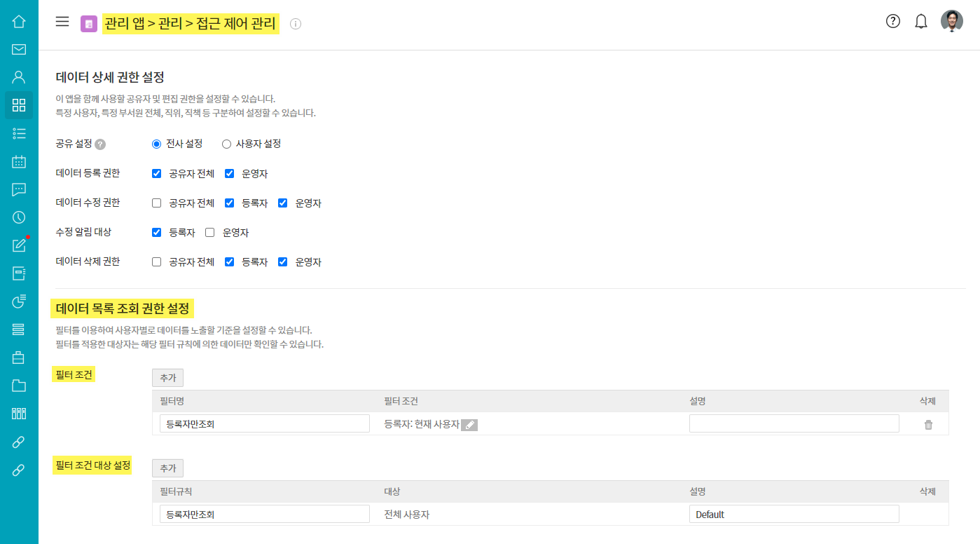Open the user profile avatar
This screenshot has height=544, width=980.
click(951, 21)
